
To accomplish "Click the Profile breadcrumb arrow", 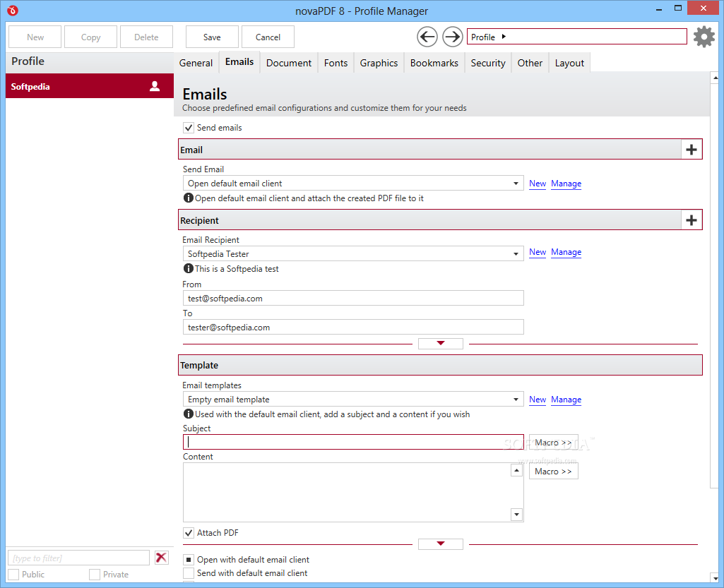I will coord(504,37).
